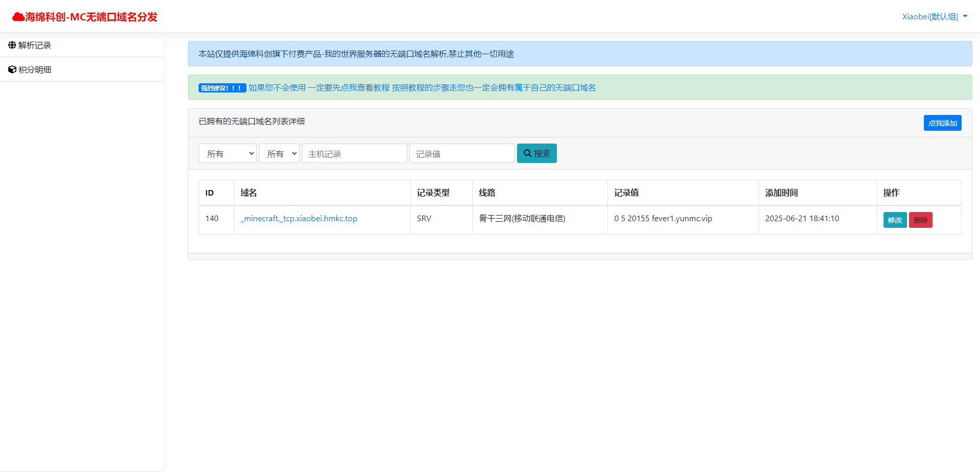Viewport: 980px width, 472px height.
Task: Click the 强烈建议!!! badge
Action: 222,88
